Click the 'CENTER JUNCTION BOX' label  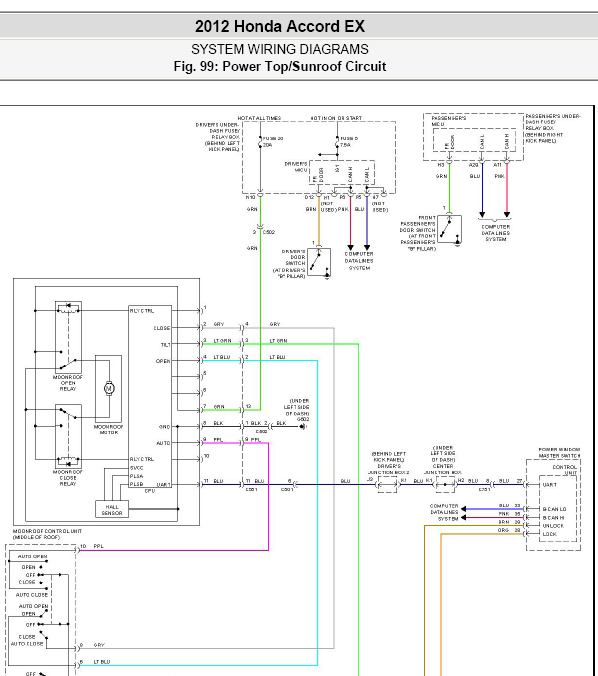tap(443, 469)
